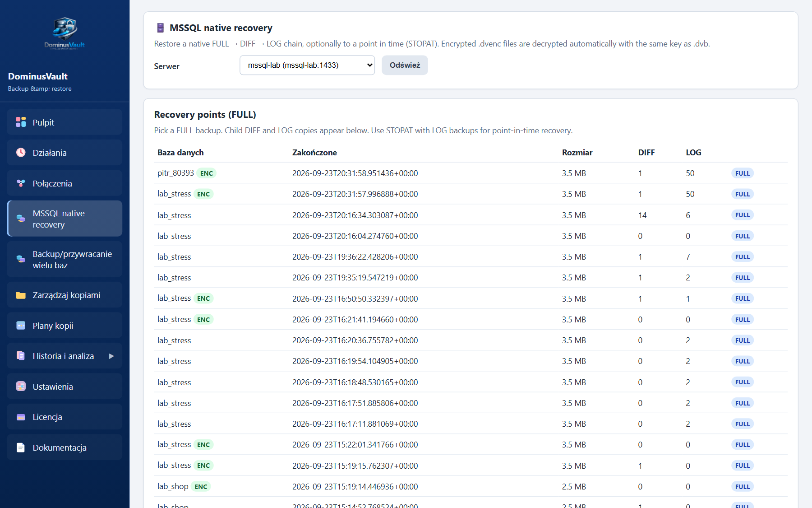This screenshot has width=812, height=508.
Task: Click FULL badge for 19:36:22 lab_stress backup
Action: coord(742,257)
